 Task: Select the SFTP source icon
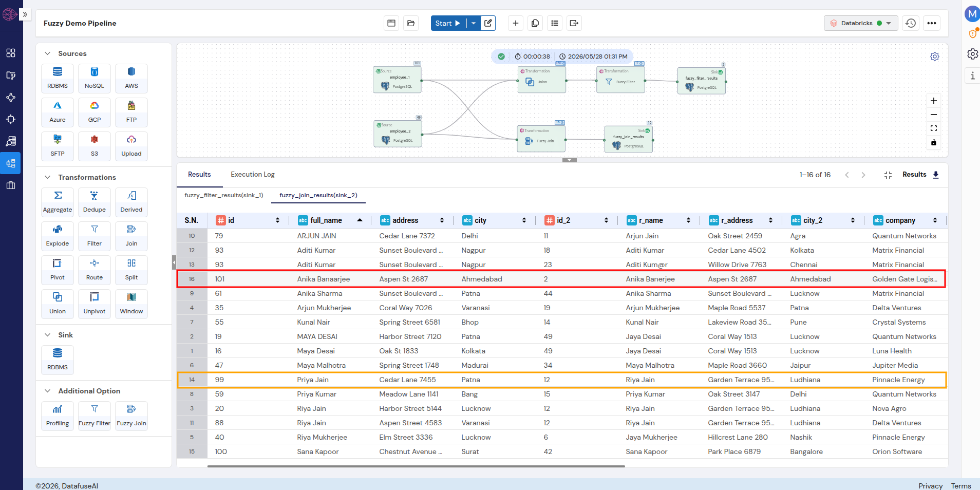(x=58, y=146)
